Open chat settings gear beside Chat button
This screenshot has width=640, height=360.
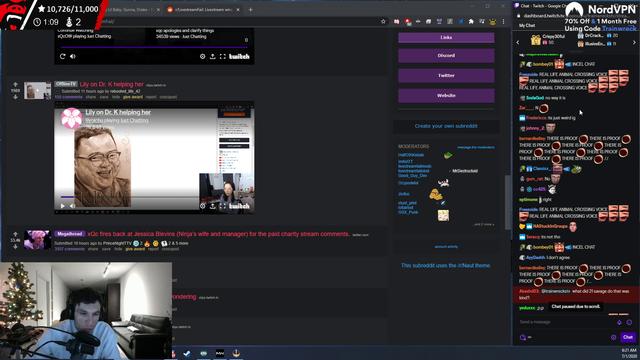click(613, 337)
